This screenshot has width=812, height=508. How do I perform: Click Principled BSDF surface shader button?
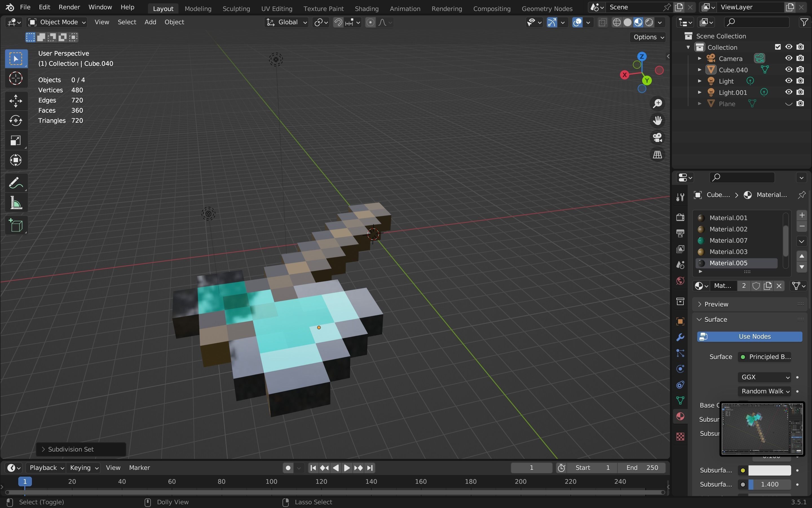(x=764, y=357)
